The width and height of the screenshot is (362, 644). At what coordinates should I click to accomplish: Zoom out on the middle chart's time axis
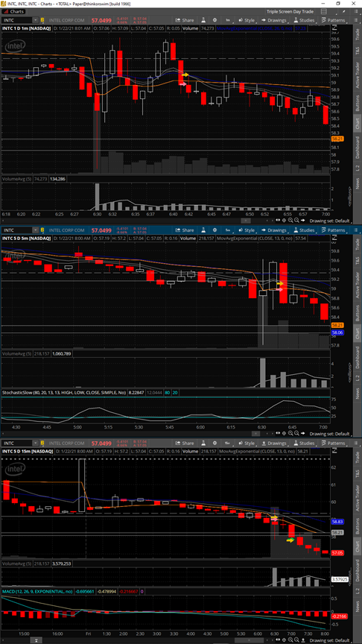coord(296,434)
